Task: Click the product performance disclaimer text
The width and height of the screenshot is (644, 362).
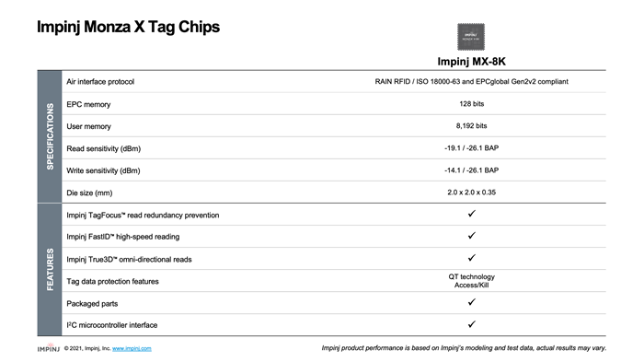Action: click(x=464, y=348)
